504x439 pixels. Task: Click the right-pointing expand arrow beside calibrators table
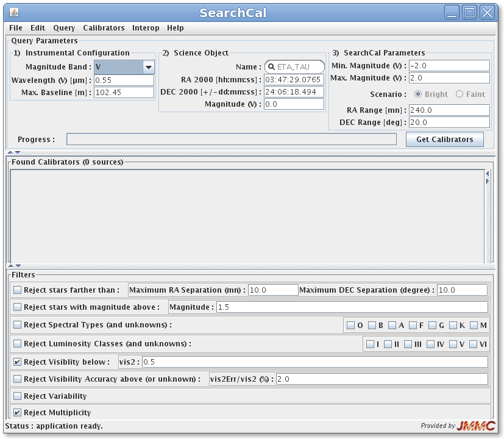[488, 181]
